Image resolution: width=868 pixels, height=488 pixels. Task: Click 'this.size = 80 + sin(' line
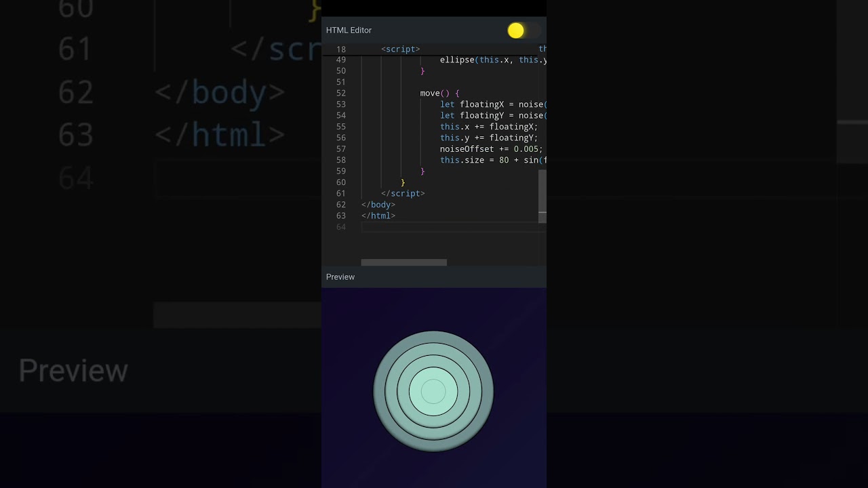click(493, 161)
